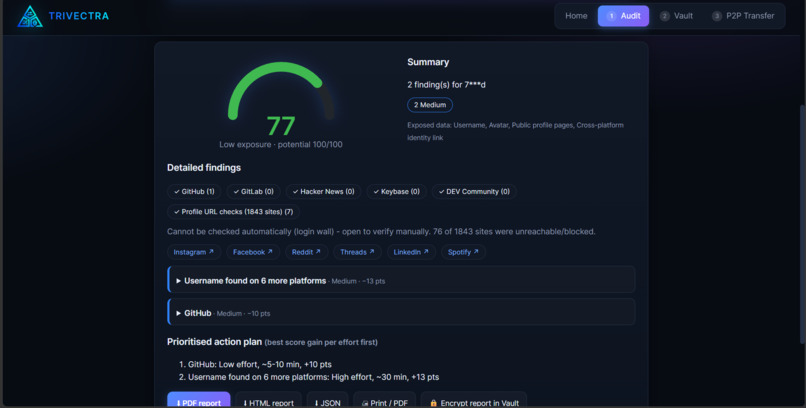Toggle the GitHub (1) checked chip
The image size is (806, 408).
click(194, 192)
